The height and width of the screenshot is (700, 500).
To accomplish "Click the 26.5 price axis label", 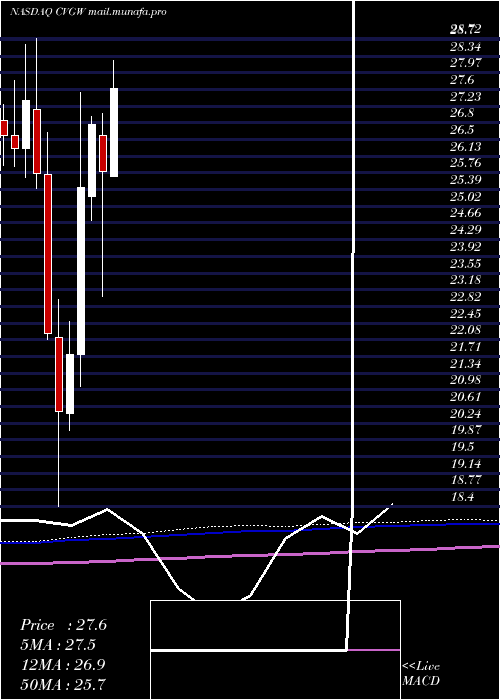I will [462, 130].
